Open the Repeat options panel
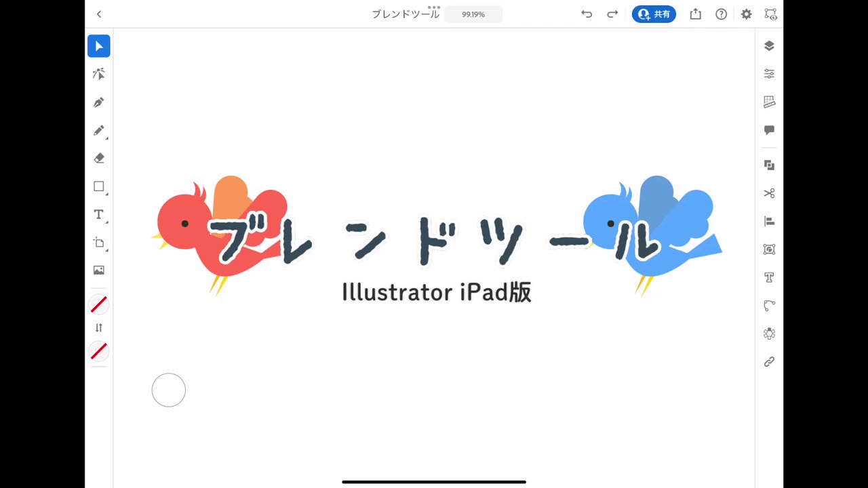This screenshot has height=488, width=868. tap(769, 333)
